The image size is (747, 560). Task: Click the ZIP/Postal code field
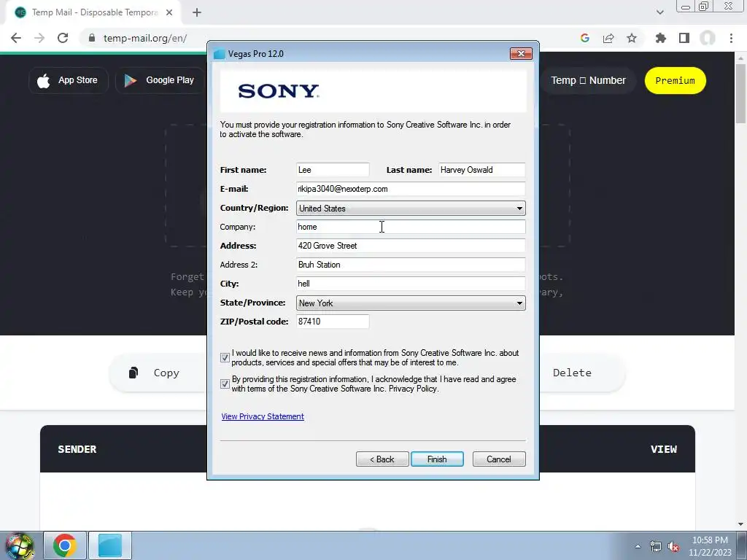point(333,322)
